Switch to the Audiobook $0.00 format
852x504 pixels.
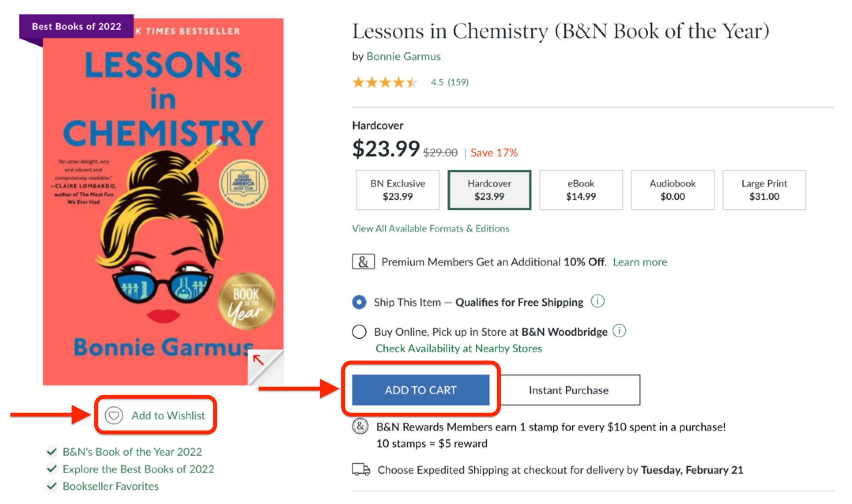pos(672,190)
